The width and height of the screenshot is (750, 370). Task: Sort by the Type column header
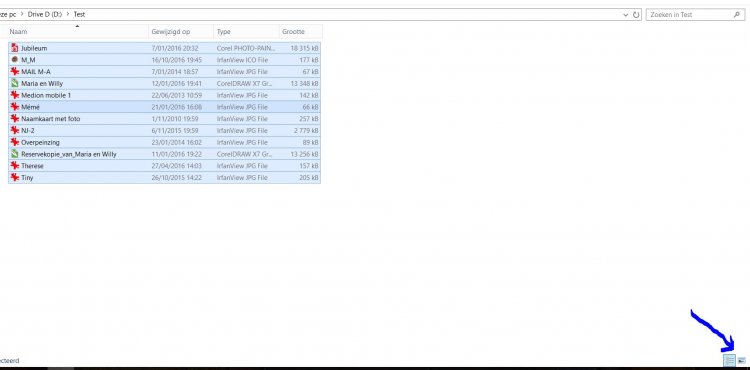pyautogui.click(x=246, y=32)
